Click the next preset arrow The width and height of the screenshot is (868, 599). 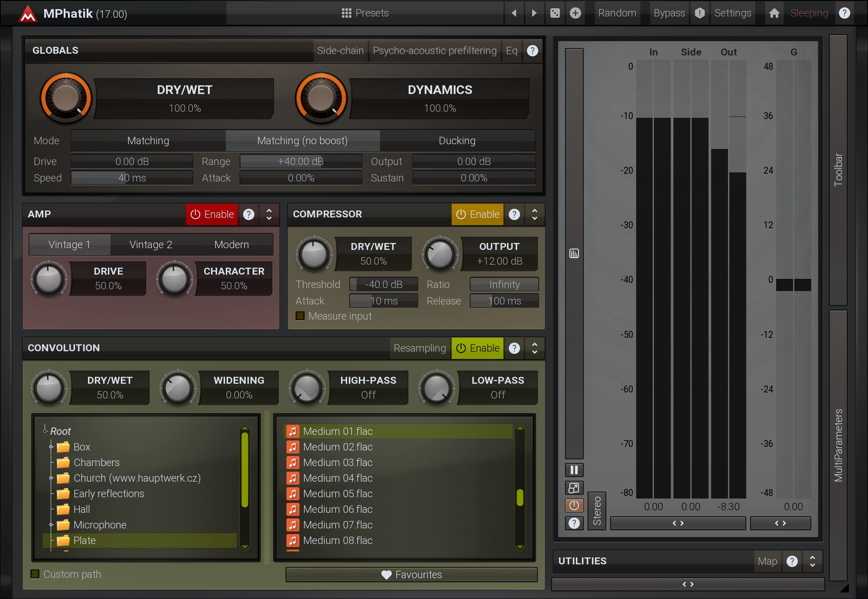point(534,13)
